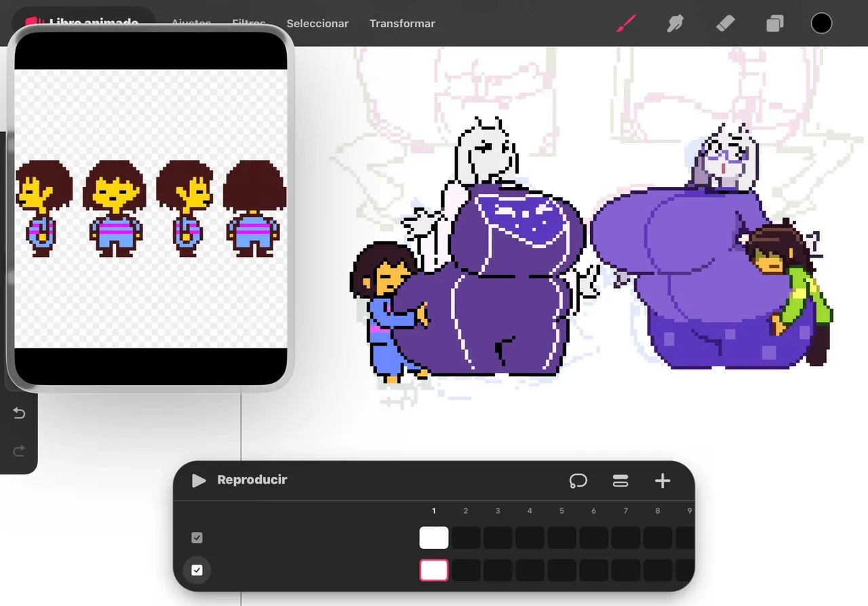Open the black color picker circle

pyautogui.click(x=821, y=24)
